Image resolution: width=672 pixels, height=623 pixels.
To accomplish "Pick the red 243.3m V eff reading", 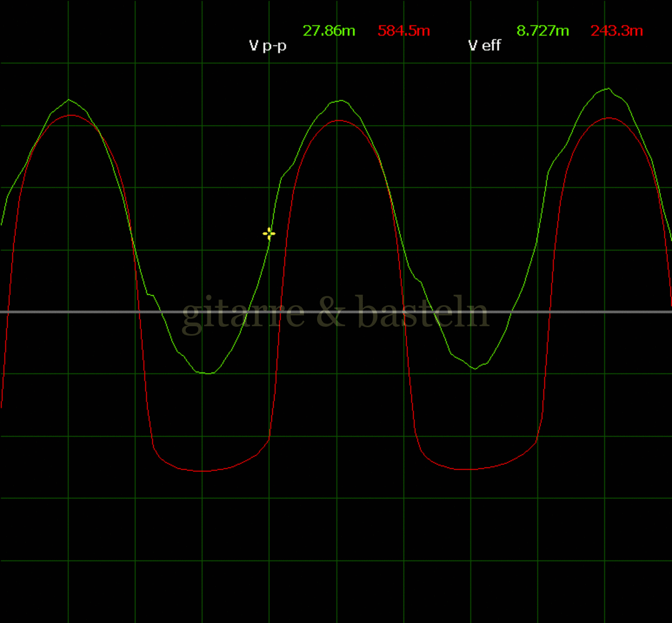I will [617, 31].
